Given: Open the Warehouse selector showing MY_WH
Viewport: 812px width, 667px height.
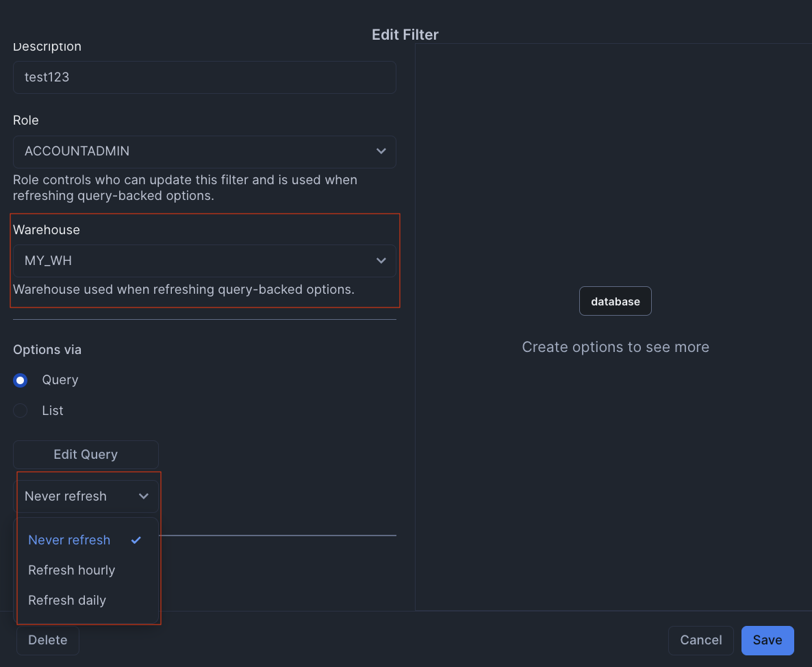Looking at the screenshot, I should coord(204,261).
